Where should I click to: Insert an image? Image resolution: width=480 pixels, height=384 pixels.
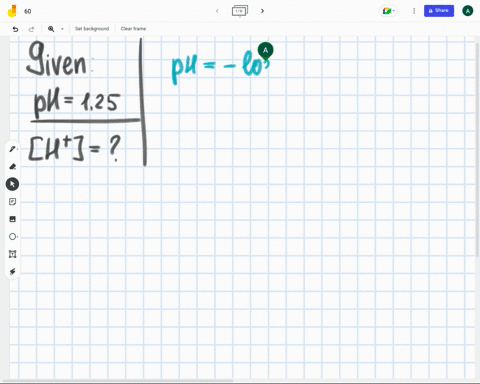(x=13, y=219)
